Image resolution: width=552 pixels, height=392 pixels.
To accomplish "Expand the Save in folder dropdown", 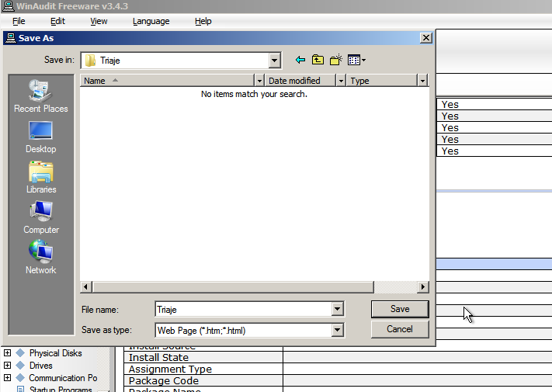I will pos(274,61).
